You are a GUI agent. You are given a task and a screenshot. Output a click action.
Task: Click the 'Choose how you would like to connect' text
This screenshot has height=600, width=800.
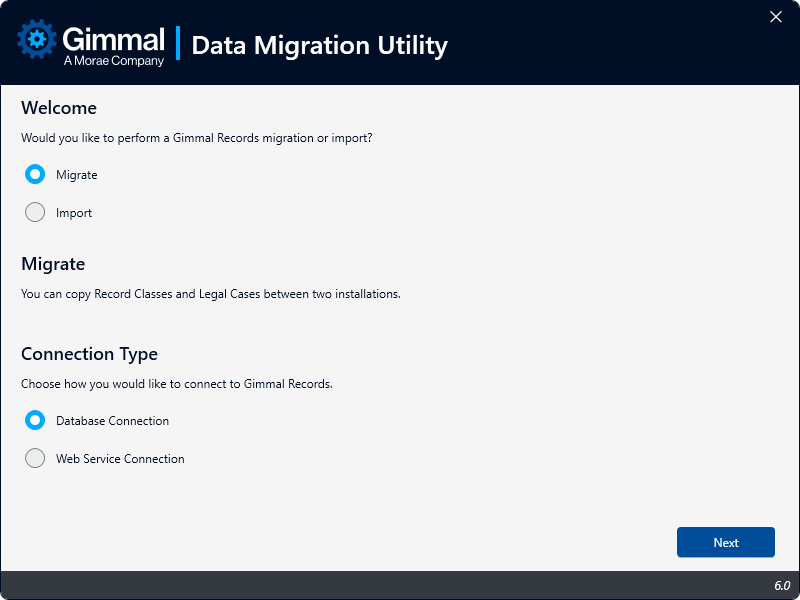pos(177,384)
